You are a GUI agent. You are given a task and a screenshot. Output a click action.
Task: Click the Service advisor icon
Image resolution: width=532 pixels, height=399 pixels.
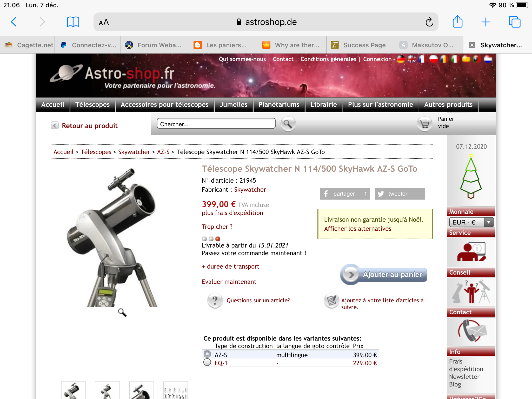click(471, 252)
